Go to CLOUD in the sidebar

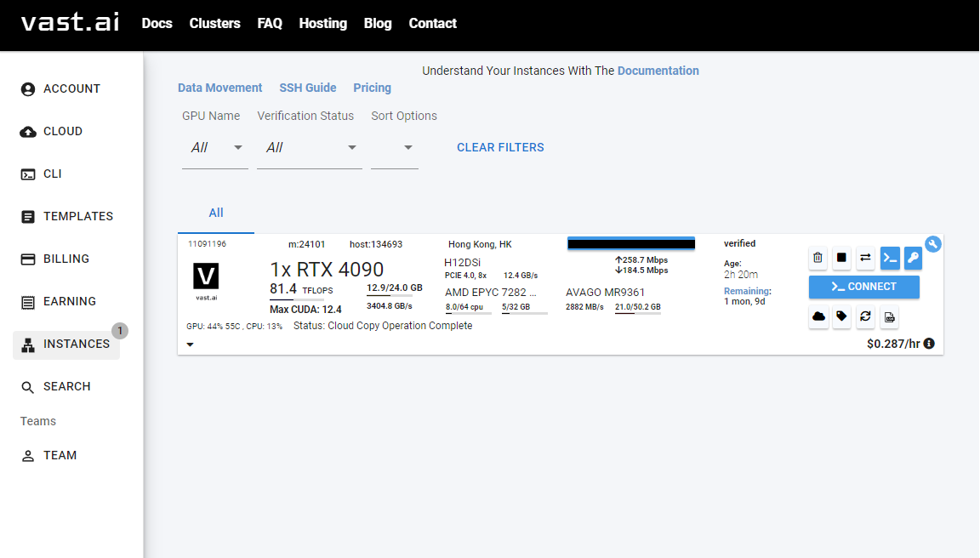point(63,131)
